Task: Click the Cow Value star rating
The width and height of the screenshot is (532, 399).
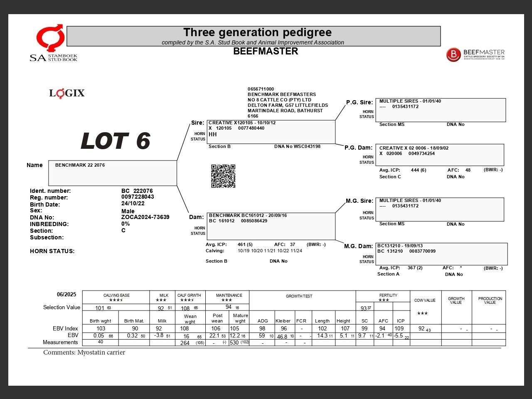Action: [422, 313]
